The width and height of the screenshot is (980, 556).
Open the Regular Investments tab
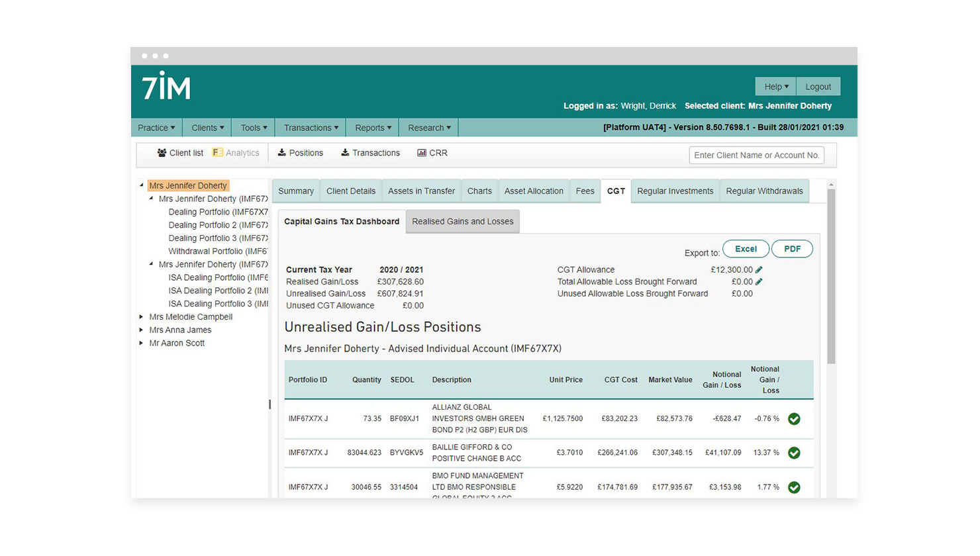click(675, 191)
